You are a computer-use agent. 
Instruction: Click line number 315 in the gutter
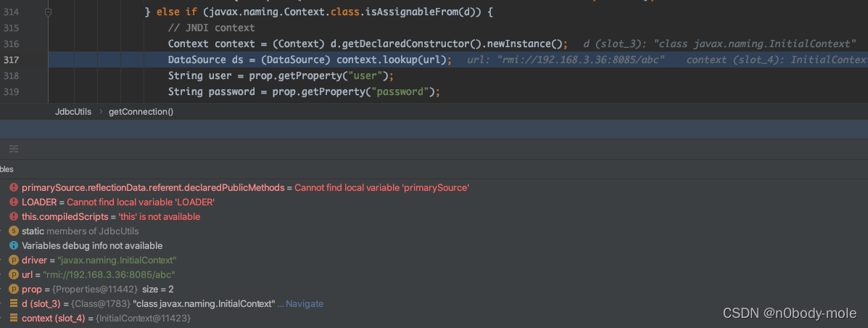[12, 28]
